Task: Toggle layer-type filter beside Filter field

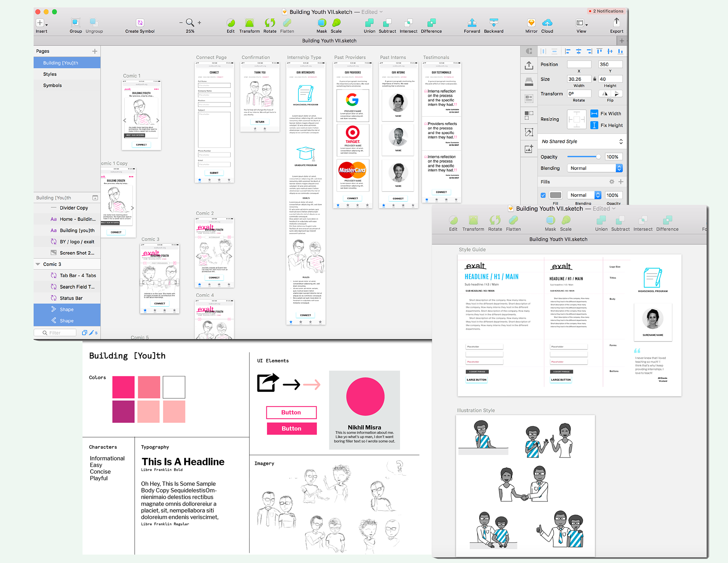Action: point(85,333)
